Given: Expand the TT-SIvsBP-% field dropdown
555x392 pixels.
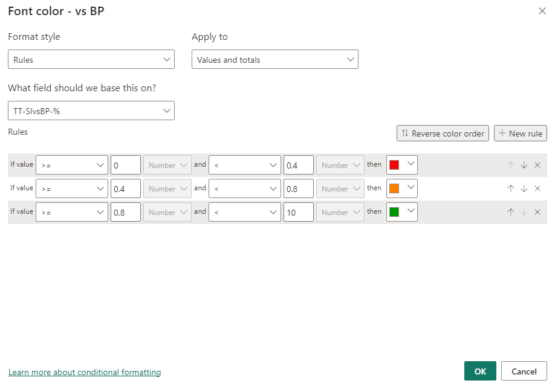Looking at the screenshot, I should [x=91, y=111].
